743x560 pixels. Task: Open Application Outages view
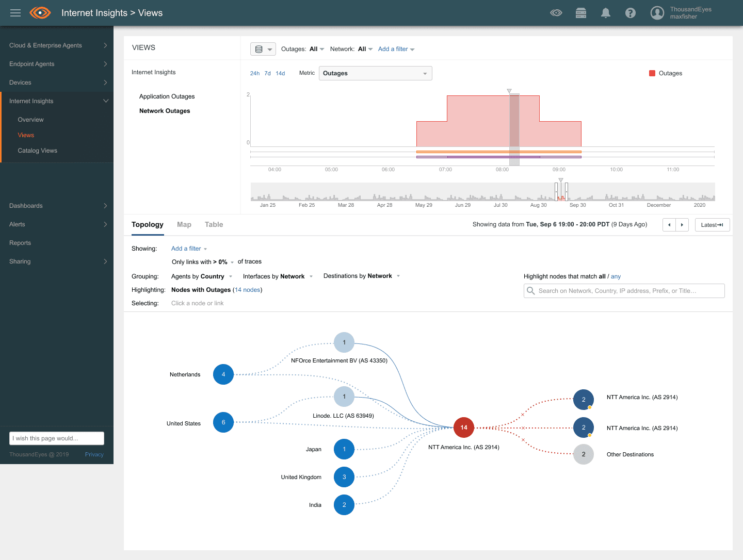(x=167, y=96)
